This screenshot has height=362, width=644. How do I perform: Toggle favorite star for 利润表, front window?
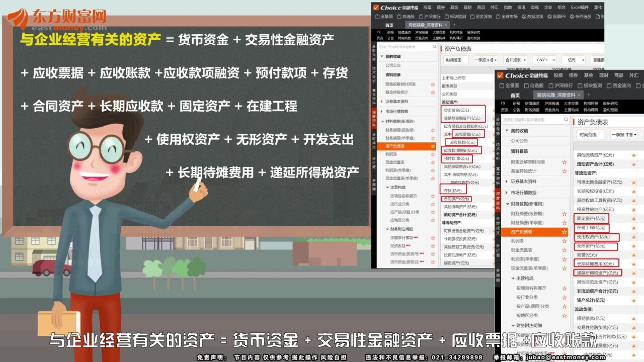(x=565, y=241)
